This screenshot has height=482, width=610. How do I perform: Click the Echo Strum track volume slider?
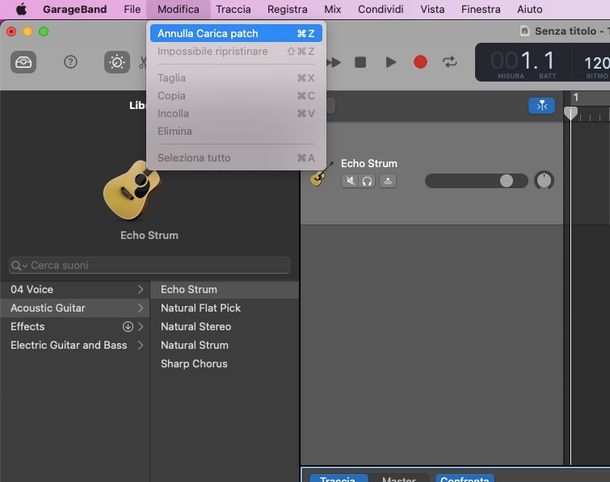point(477,181)
